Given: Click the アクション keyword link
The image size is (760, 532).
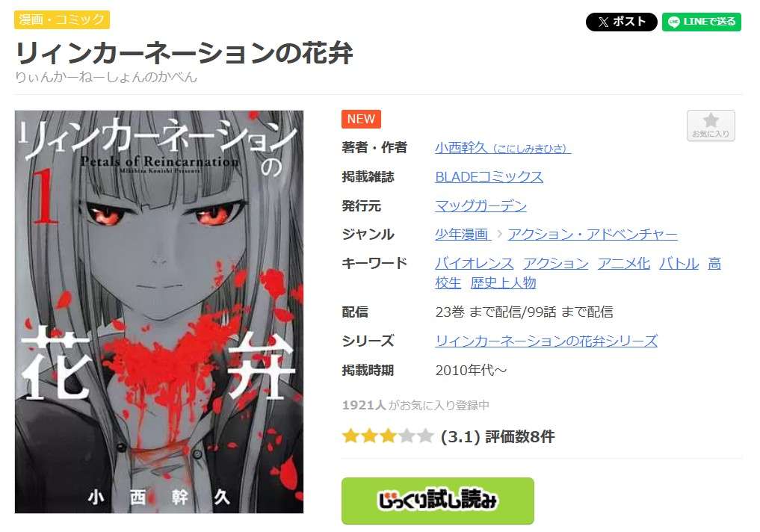Looking at the screenshot, I should coord(555,264).
